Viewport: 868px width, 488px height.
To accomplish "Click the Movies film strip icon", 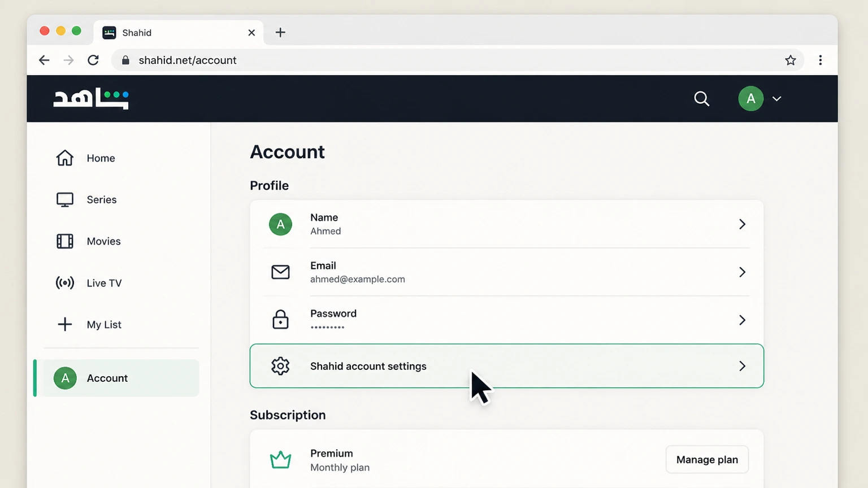I will [65, 241].
